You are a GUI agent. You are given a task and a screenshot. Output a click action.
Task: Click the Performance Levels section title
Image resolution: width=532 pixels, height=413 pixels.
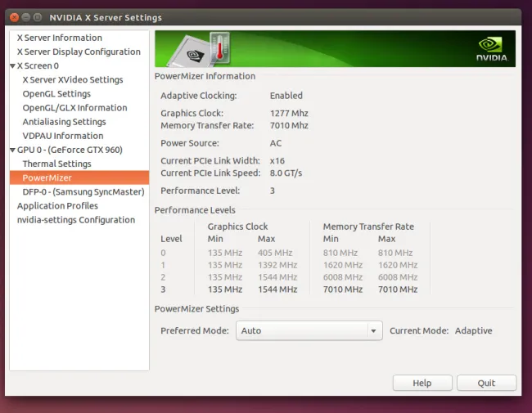pos(195,210)
